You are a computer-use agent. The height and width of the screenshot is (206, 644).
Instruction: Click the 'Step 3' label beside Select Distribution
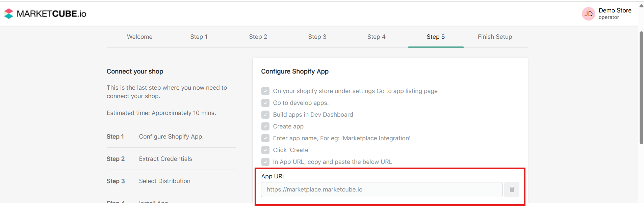coord(115,181)
